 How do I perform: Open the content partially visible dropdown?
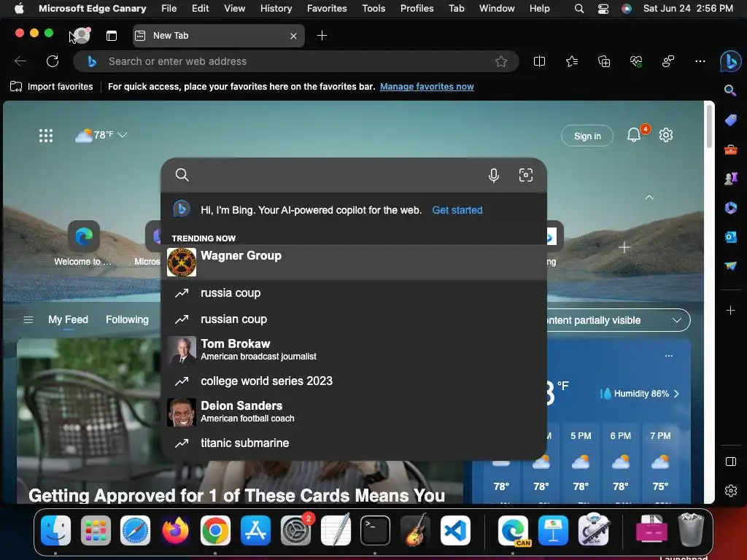point(619,321)
